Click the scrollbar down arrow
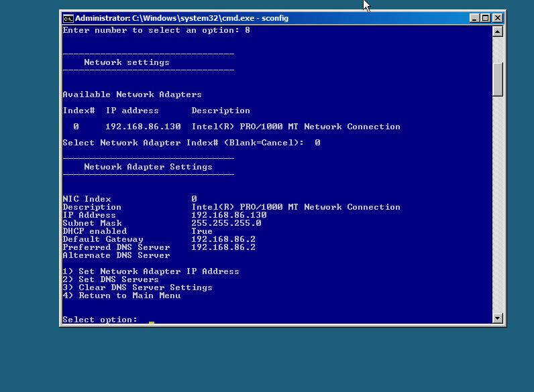The height and width of the screenshot is (392, 534). tap(498, 318)
